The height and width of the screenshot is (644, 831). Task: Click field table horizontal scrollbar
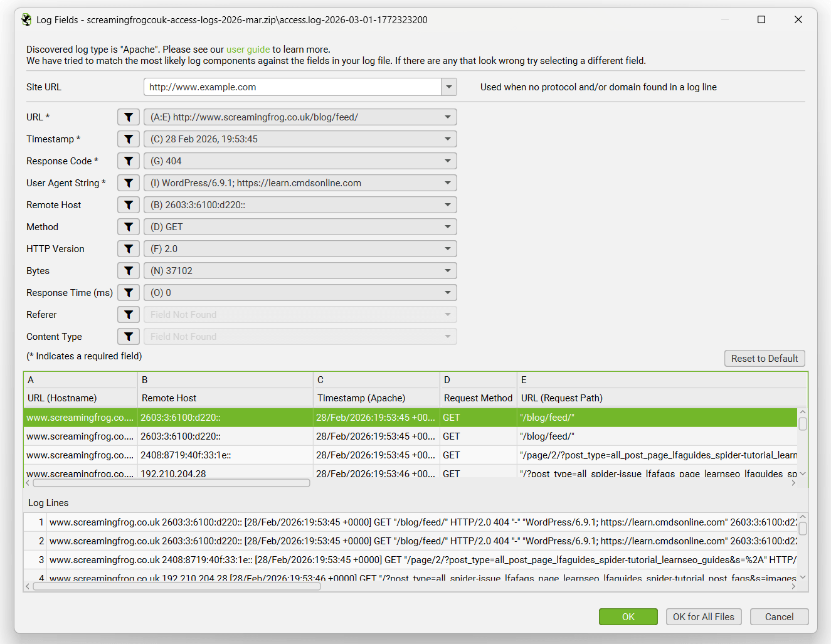(x=172, y=483)
